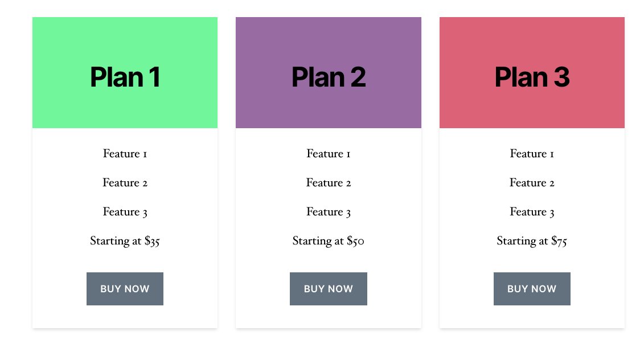Click 'Starting at $35' price text
The image size is (644, 339).
(x=125, y=241)
